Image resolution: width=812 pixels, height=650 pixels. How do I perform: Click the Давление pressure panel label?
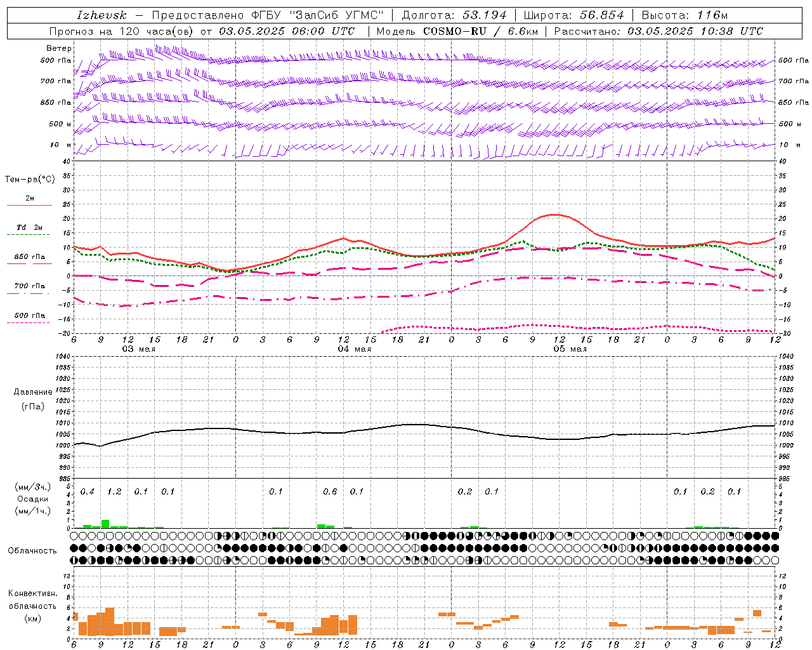pos(33,392)
